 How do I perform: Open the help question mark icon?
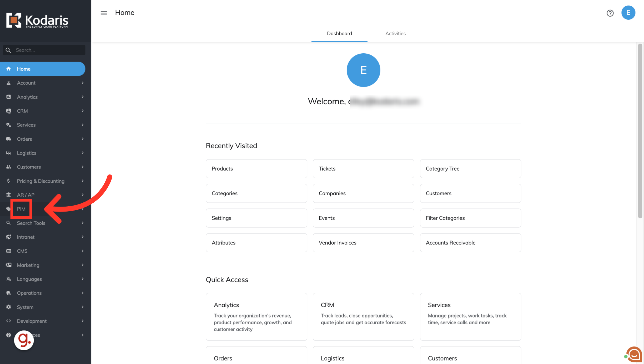(x=610, y=13)
